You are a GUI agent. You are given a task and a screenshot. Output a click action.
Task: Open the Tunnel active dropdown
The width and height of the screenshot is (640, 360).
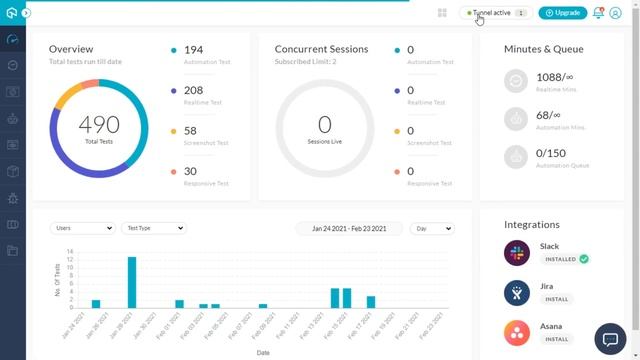click(496, 13)
